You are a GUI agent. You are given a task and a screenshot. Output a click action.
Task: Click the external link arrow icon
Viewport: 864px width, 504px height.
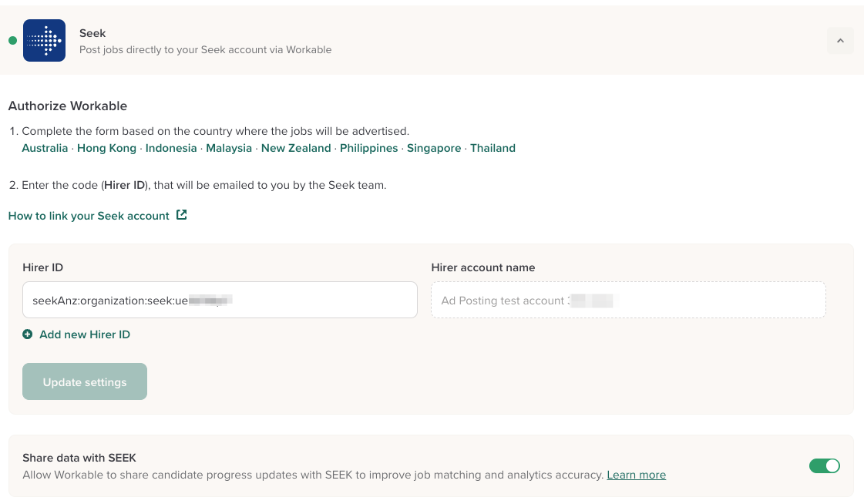[182, 215]
